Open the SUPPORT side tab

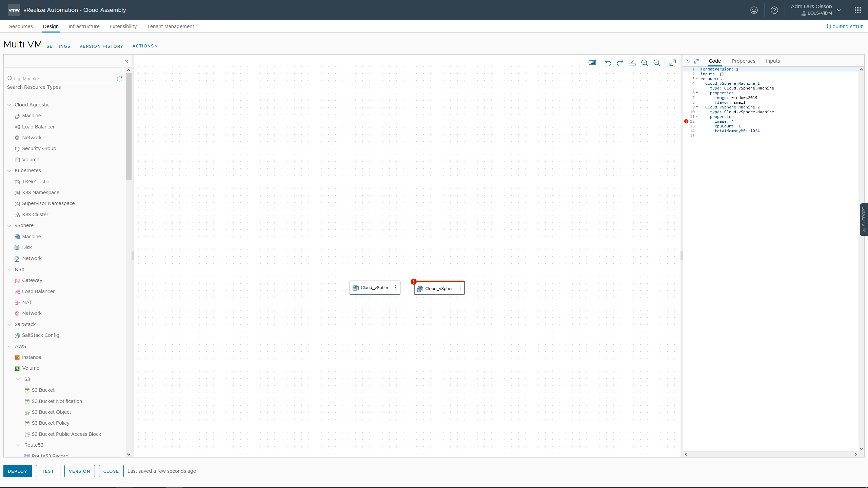864,219
